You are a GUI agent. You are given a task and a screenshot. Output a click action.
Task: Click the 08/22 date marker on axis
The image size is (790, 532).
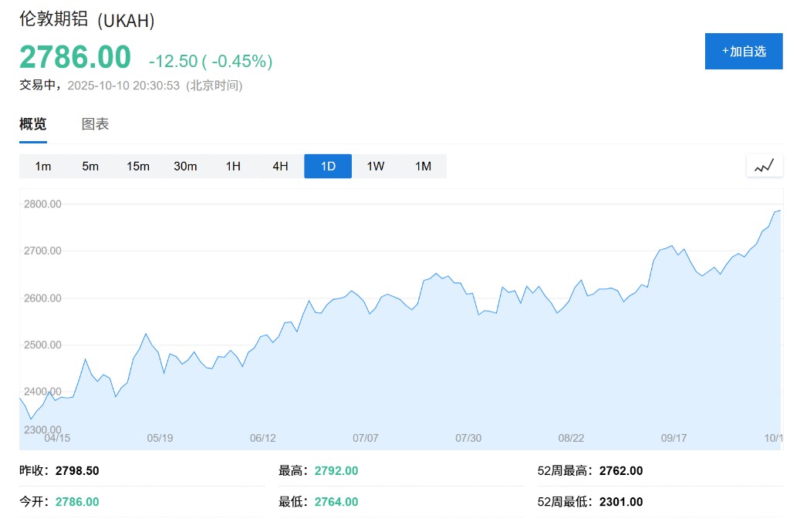[571, 438]
